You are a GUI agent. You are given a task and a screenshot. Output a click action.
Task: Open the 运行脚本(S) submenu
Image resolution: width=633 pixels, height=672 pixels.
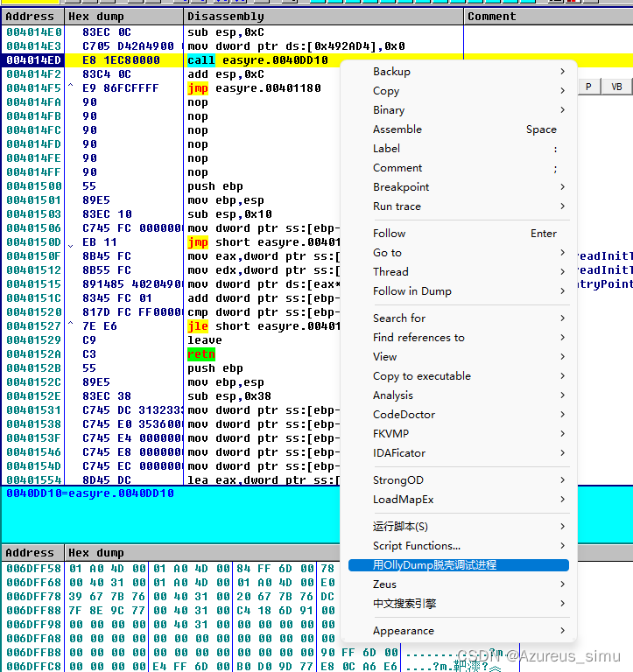[x=459, y=527]
